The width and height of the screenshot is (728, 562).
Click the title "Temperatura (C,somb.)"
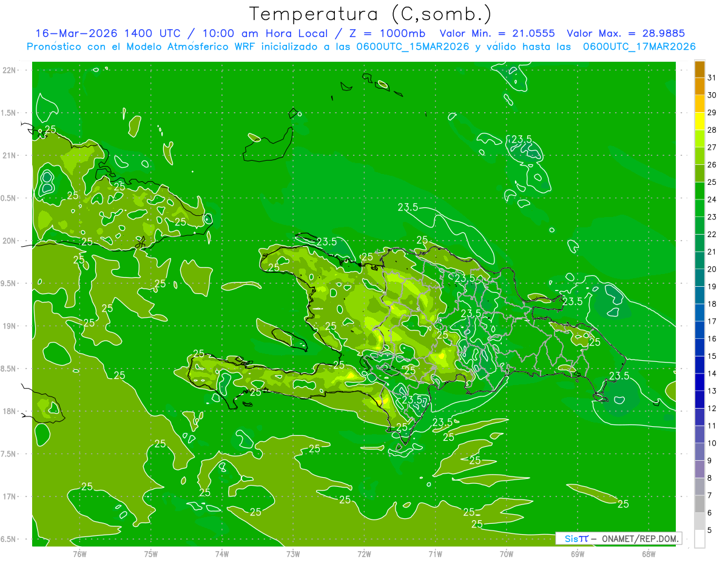(x=371, y=14)
